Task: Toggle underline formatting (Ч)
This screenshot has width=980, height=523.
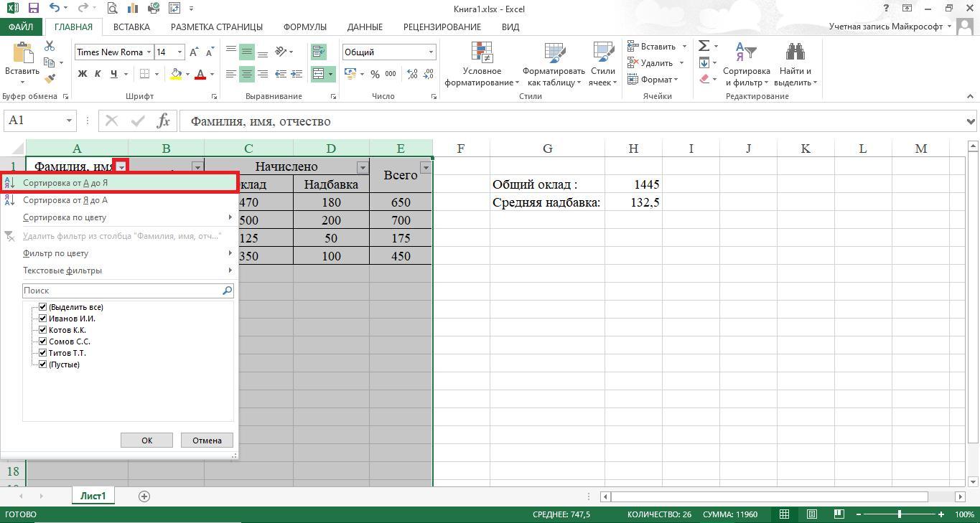Action: 113,74
